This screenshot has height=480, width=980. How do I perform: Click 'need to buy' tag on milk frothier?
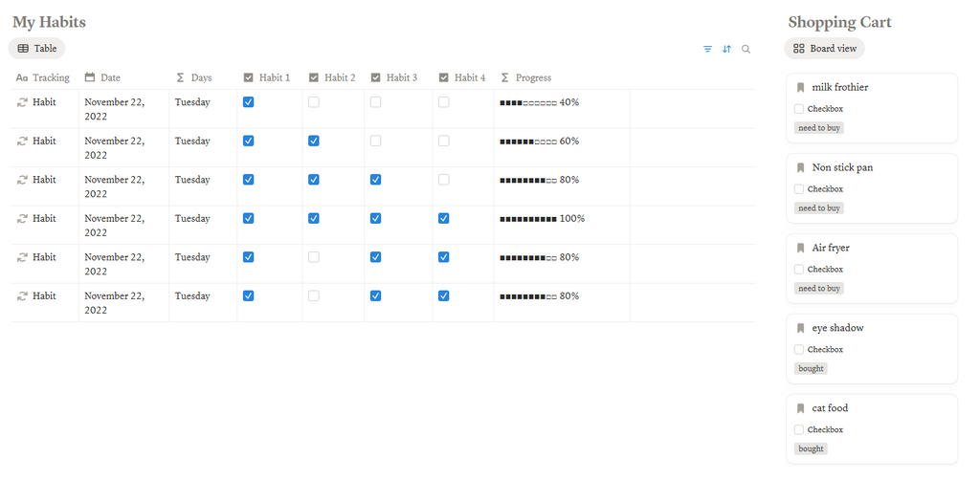(819, 128)
